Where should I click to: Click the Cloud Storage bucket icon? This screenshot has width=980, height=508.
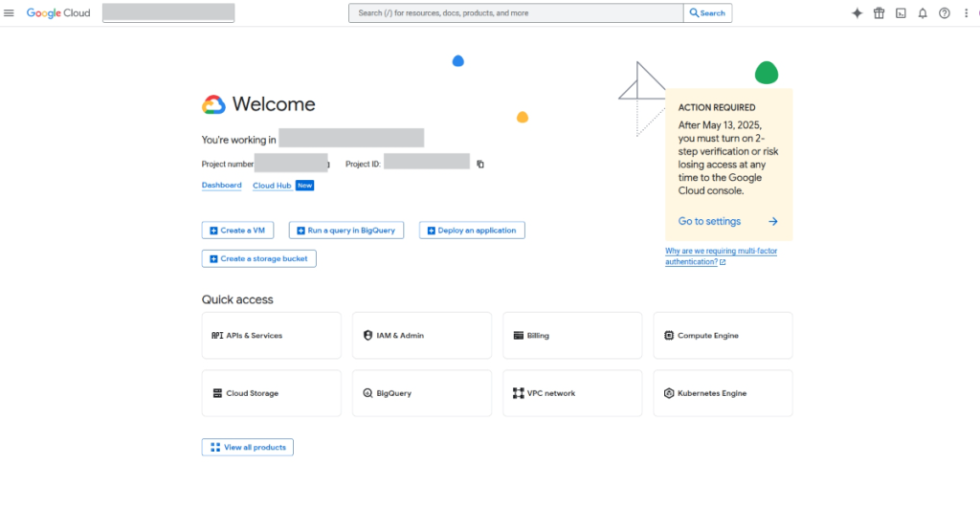point(217,393)
